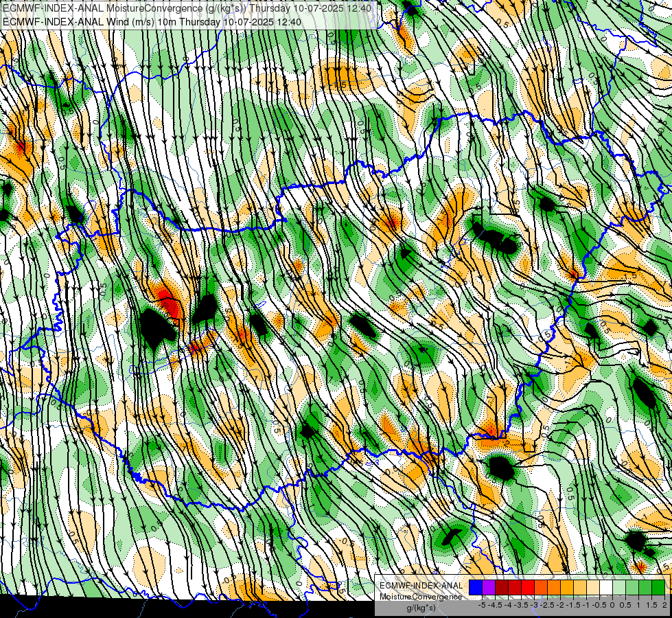Click the white legend swatch
This screenshot has width=672, height=618.
[x=606, y=587]
